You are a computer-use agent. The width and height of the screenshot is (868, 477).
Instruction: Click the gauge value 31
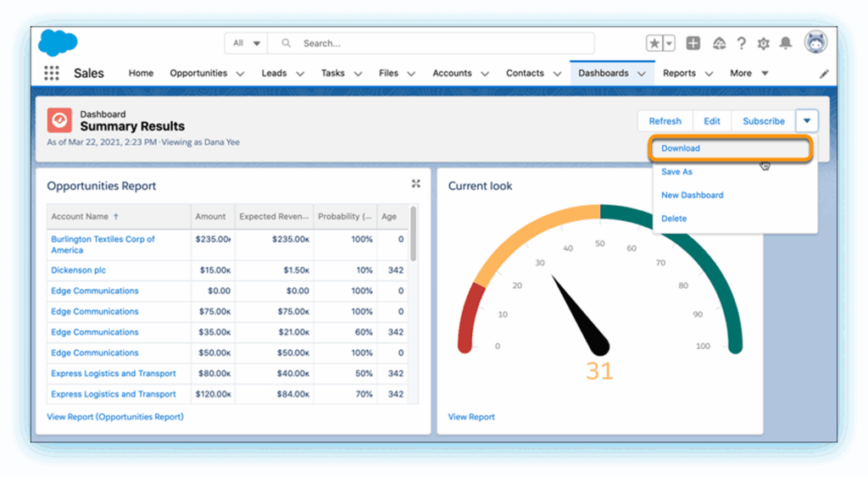tap(599, 371)
